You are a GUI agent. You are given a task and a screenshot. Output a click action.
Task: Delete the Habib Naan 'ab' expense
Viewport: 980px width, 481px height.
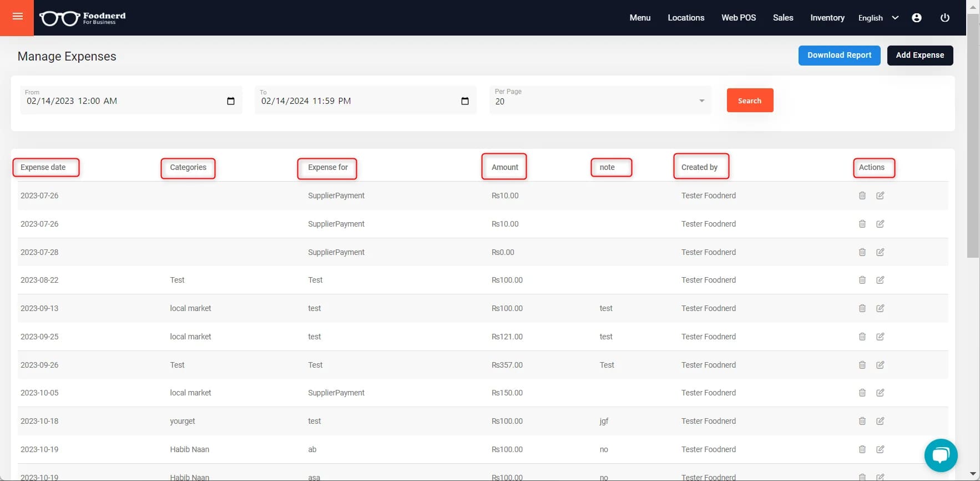[x=862, y=449]
